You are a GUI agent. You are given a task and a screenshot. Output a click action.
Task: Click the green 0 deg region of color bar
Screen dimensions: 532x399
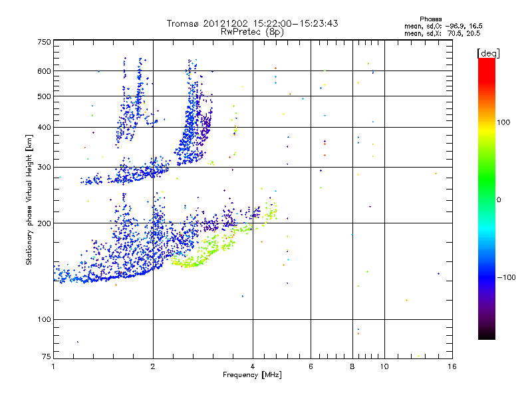coord(487,200)
